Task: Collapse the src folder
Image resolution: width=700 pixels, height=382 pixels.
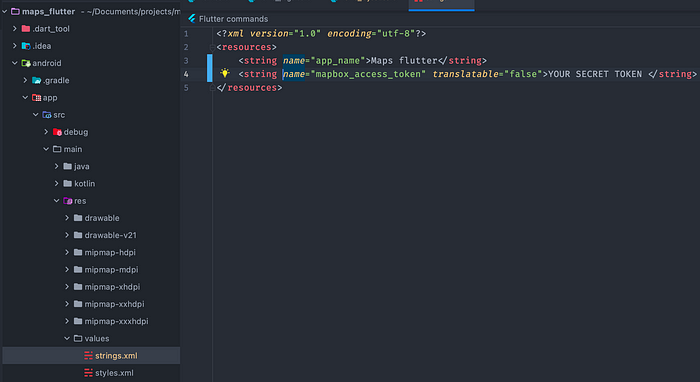Action: tap(36, 115)
